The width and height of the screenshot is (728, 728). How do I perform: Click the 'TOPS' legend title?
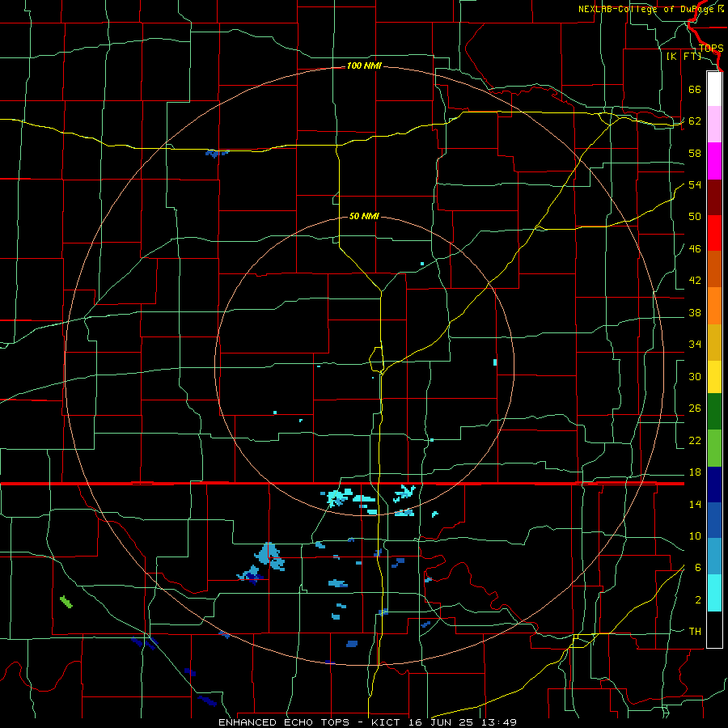[711, 49]
